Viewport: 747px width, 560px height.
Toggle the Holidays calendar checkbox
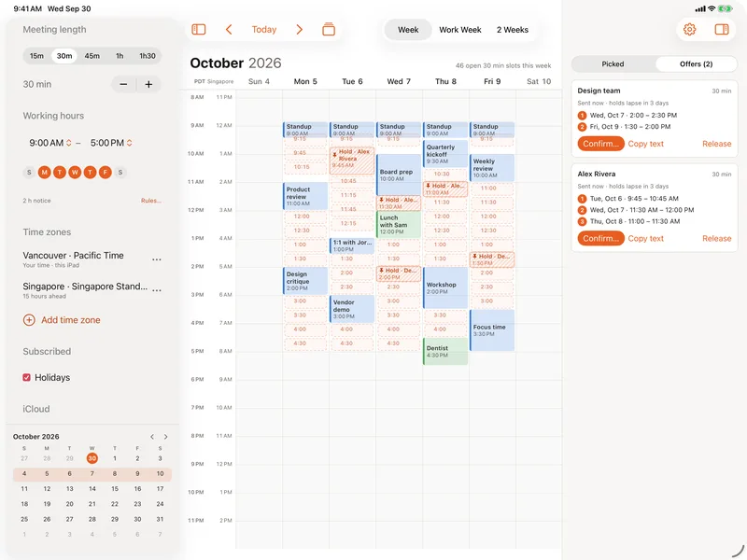(27, 378)
